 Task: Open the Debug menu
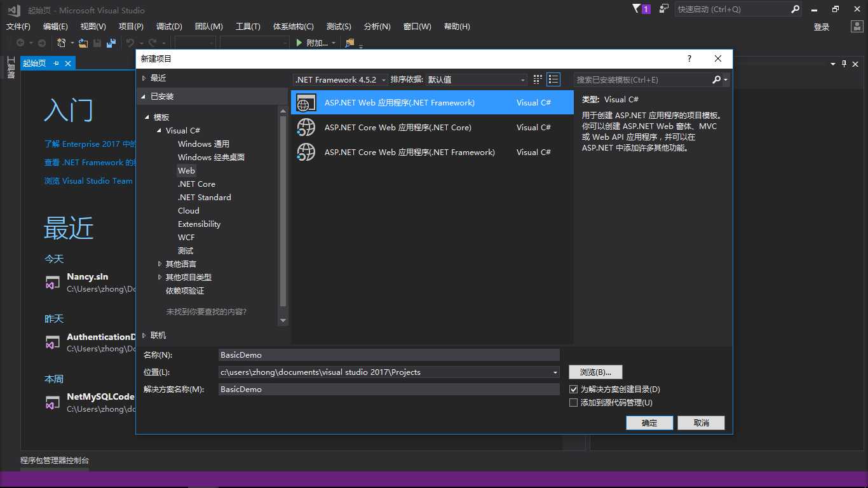169,26
